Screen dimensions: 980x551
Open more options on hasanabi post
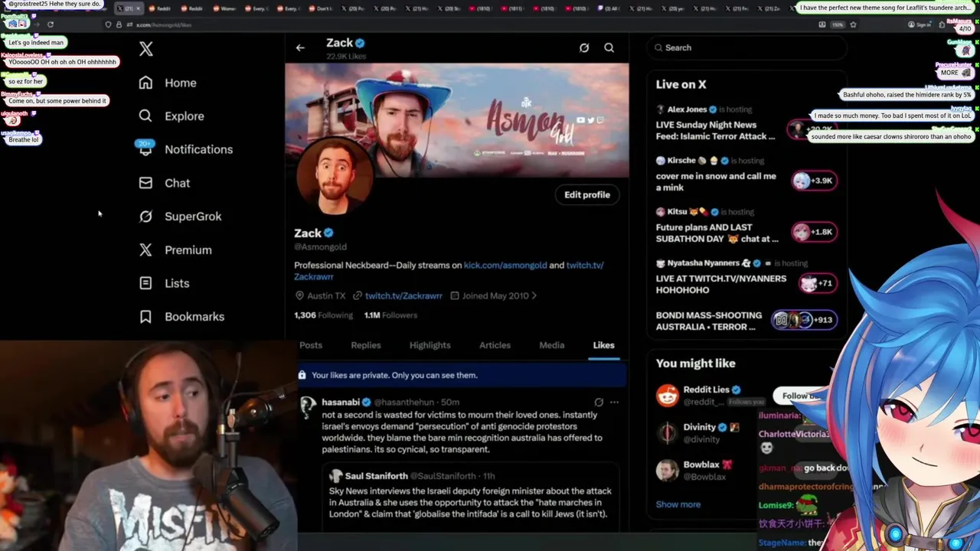click(614, 402)
